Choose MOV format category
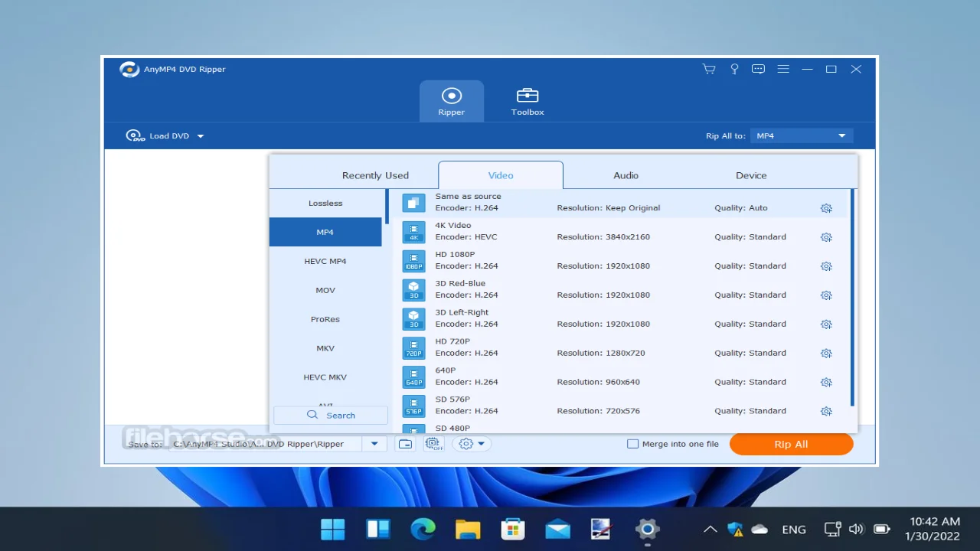 pos(325,290)
